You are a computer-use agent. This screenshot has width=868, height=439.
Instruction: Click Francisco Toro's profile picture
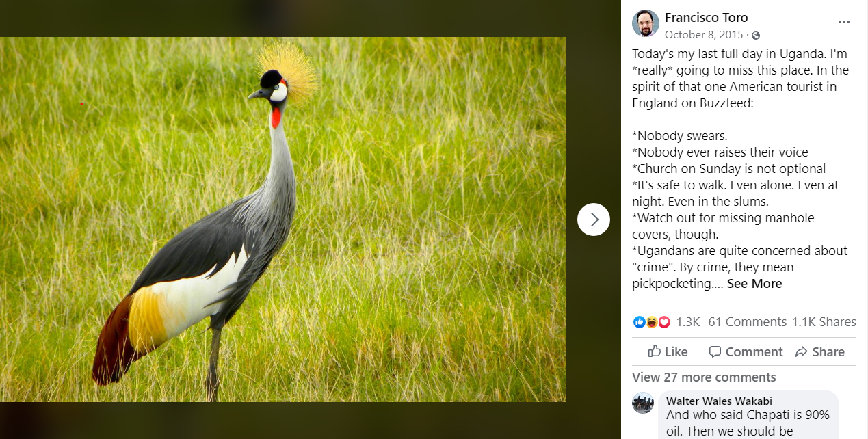tap(646, 24)
